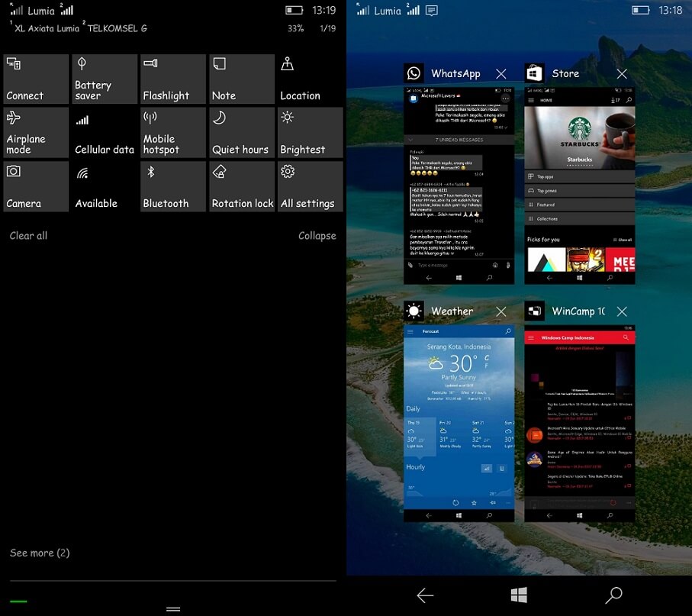
Task: Tap the battery icon in task switcher status bar
Action: [x=640, y=10]
